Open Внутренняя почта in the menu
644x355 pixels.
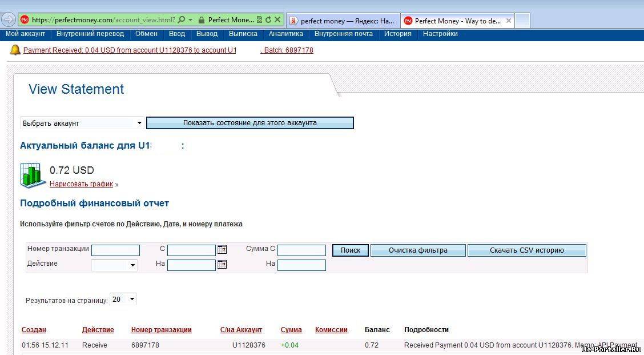[344, 34]
